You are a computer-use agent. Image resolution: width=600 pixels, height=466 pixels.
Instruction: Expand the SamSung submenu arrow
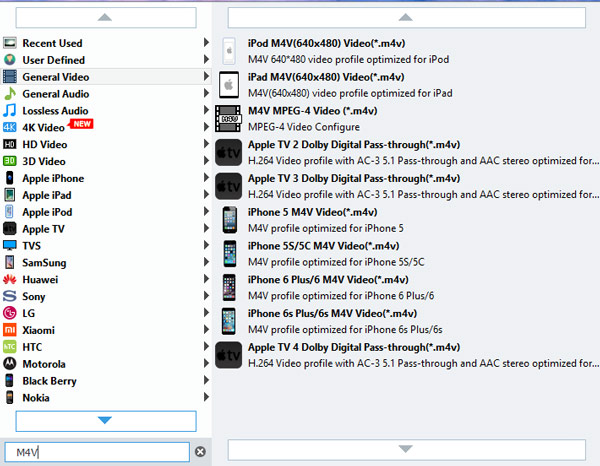206,262
